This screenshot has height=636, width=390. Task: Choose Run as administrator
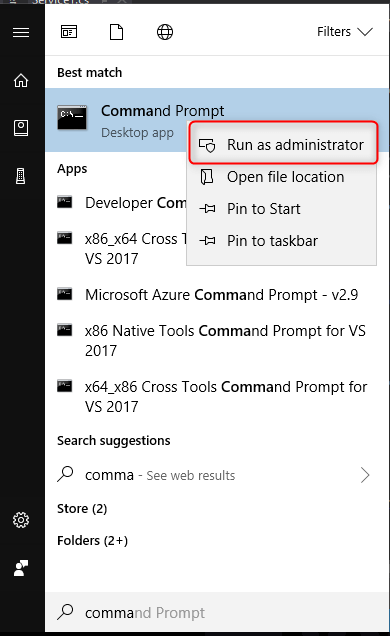[284, 145]
